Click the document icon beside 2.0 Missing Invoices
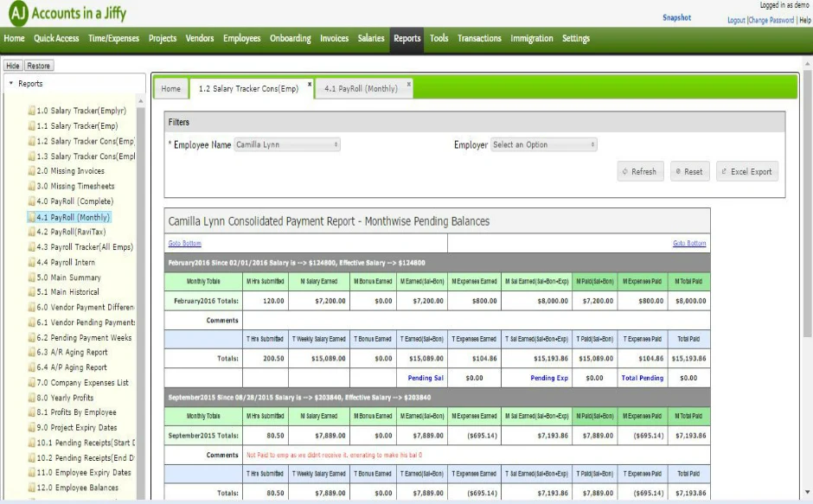This screenshot has height=504, width=813. (32, 170)
